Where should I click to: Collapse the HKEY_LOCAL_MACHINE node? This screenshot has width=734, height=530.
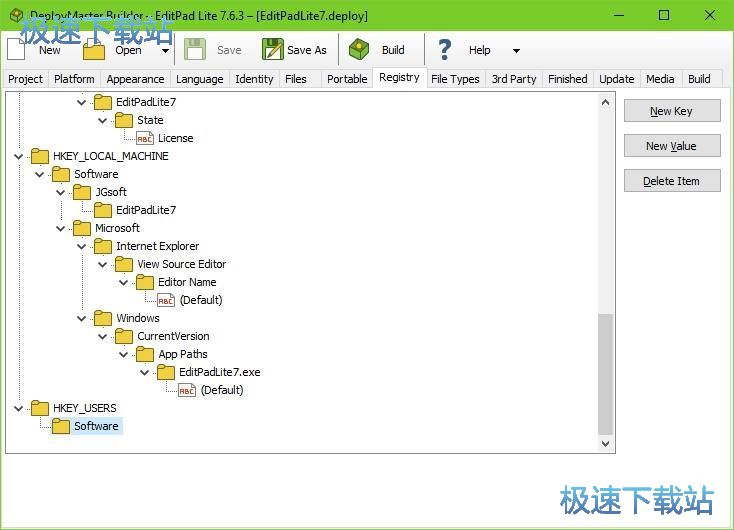click(x=18, y=156)
